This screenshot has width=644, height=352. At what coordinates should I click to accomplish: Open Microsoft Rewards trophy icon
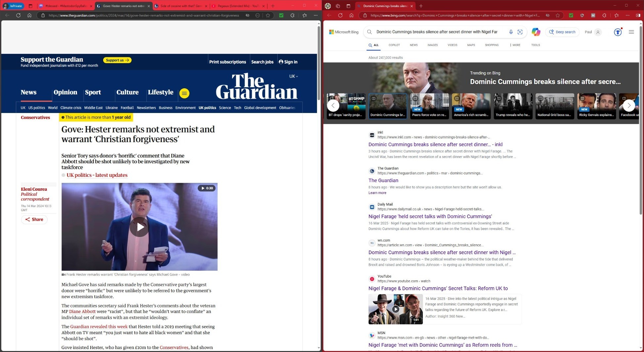(618, 32)
